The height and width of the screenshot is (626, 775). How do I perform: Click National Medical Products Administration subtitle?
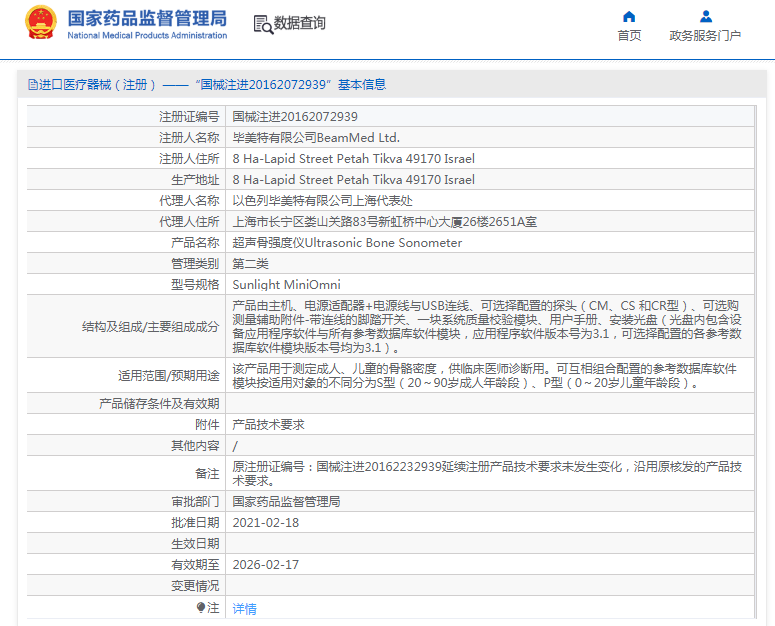tap(147, 36)
